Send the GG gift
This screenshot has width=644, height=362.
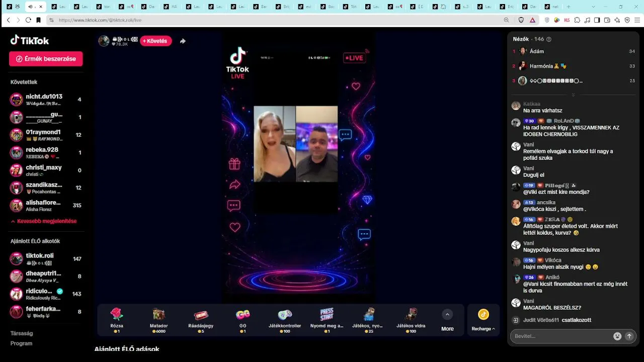click(243, 320)
